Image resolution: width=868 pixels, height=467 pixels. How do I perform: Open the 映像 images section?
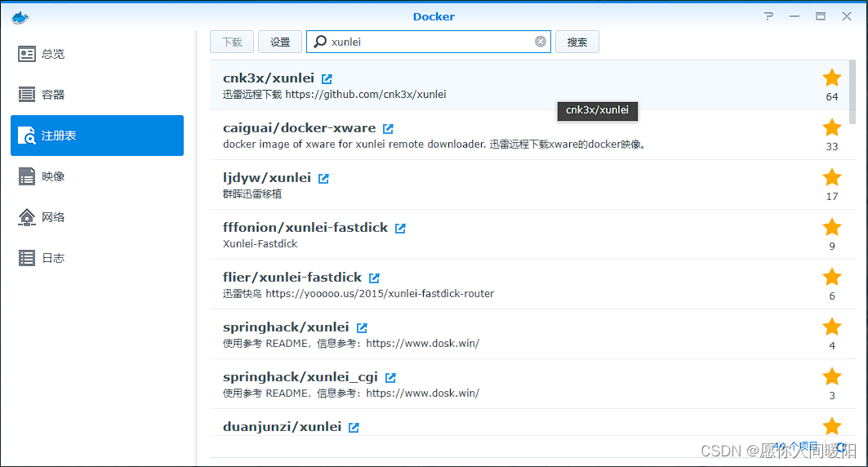97,176
